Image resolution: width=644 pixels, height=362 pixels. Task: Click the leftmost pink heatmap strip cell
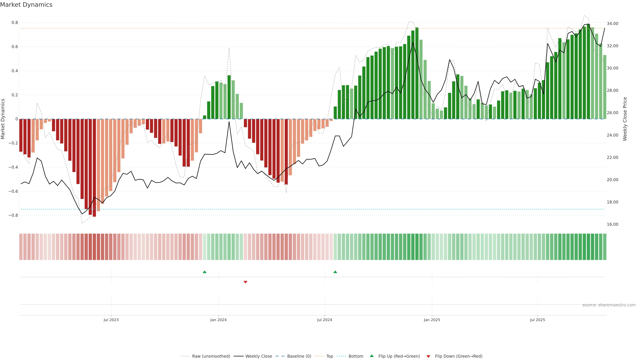(21, 247)
